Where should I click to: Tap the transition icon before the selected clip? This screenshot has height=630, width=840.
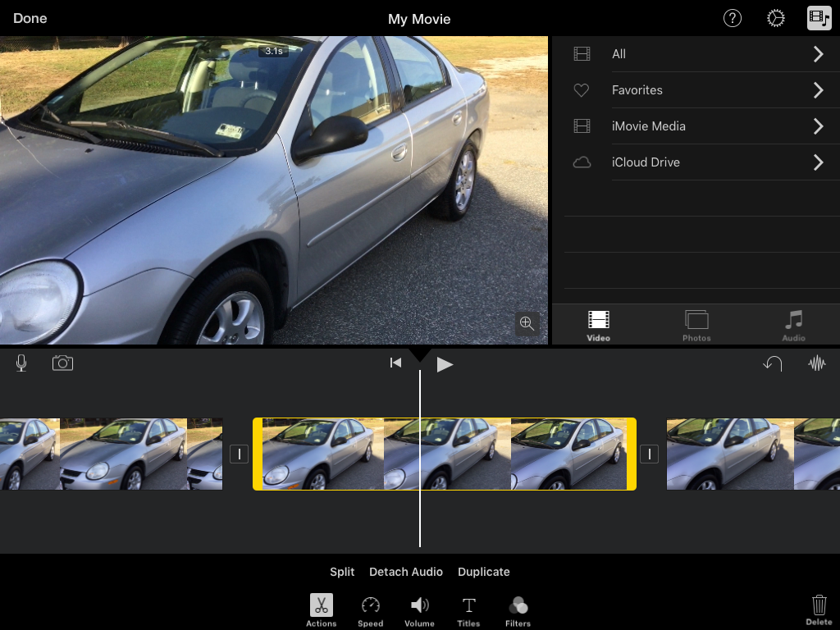pos(239,454)
